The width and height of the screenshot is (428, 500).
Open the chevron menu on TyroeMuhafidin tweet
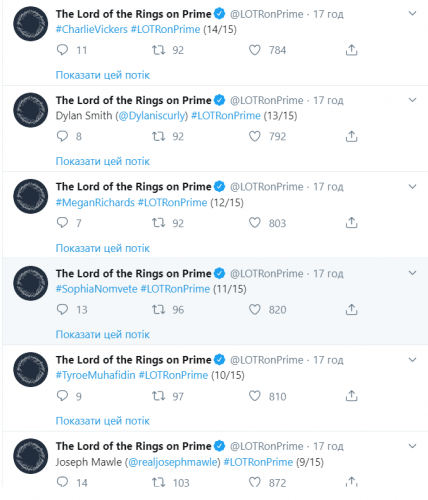coord(412,360)
